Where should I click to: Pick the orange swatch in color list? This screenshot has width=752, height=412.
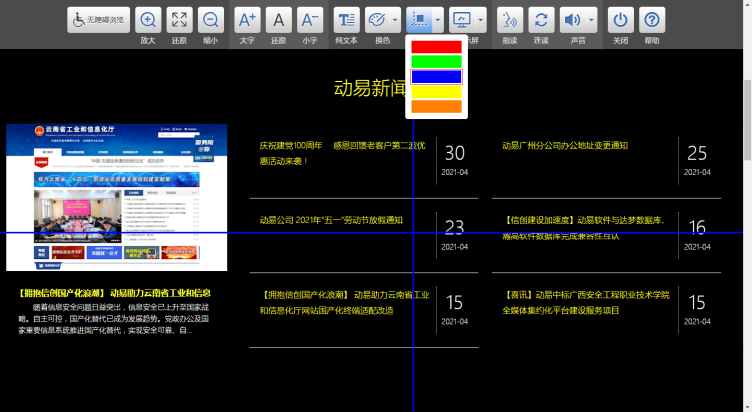tap(436, 106)
